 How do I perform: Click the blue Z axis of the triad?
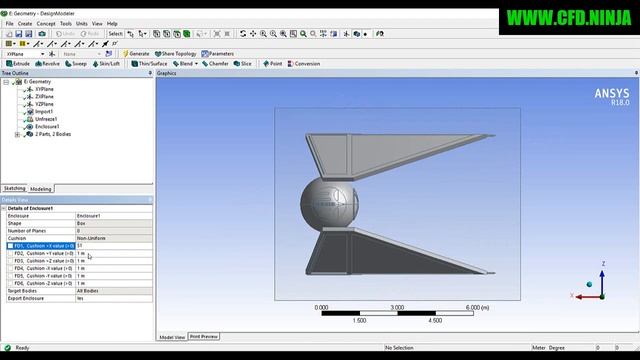click(602, 282)
